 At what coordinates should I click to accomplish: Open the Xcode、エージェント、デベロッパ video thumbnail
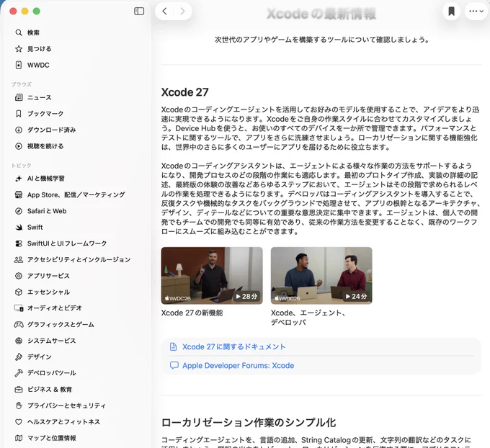point(321,276)
